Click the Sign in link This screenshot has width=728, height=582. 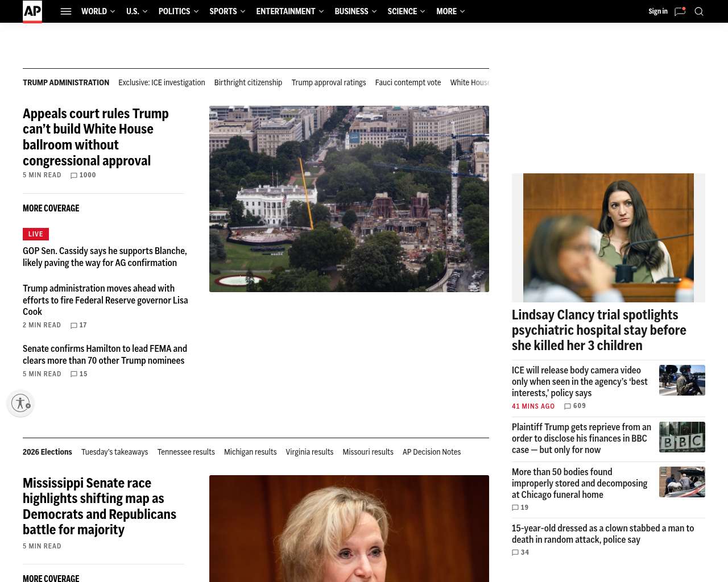tap(658, 11)
